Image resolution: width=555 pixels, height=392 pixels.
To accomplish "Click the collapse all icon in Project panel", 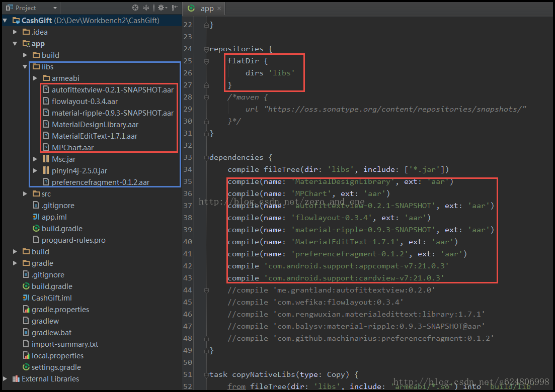I will [x=146, y=8].
